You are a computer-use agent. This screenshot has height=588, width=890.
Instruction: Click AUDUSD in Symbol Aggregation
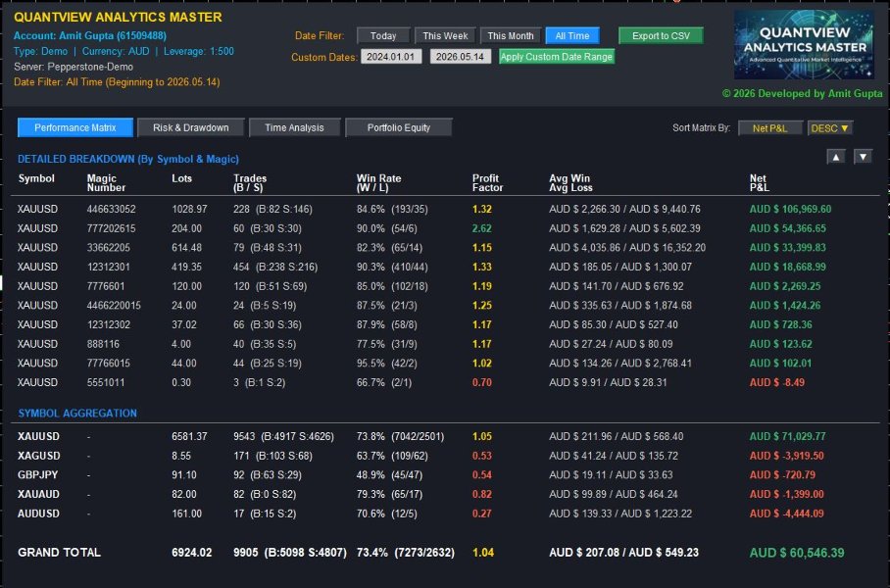[38, 514]
